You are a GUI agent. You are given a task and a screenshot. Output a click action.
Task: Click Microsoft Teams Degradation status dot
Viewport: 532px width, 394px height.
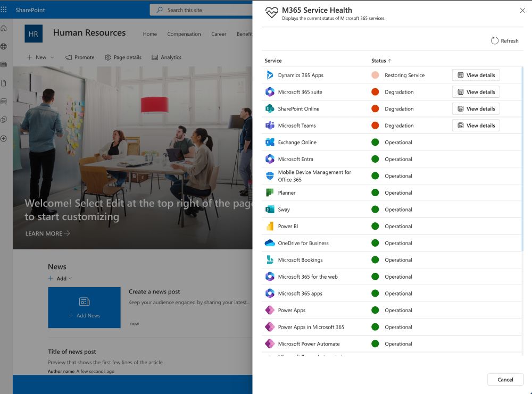coord(375,125)
